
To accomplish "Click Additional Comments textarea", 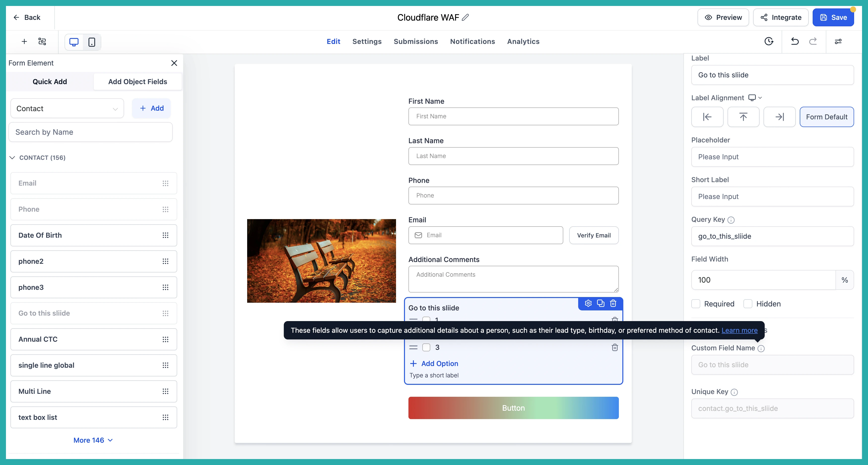I will 513,279.
